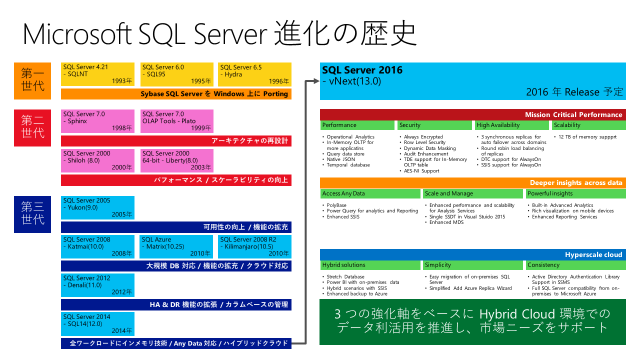
Task: Click the red 第二世代 generation box
Action: coord(32,128)
